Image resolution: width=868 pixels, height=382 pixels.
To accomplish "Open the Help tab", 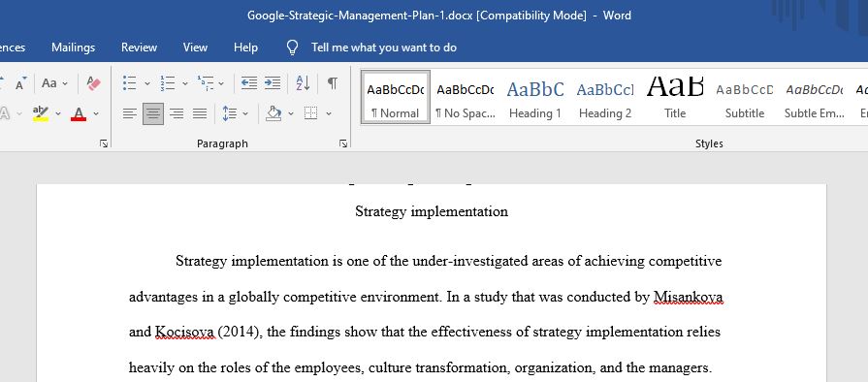I will pos(245,48).
